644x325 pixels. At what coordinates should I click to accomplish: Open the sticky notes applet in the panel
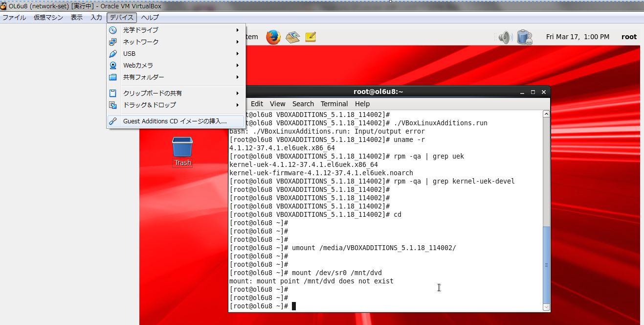(310, 36)
